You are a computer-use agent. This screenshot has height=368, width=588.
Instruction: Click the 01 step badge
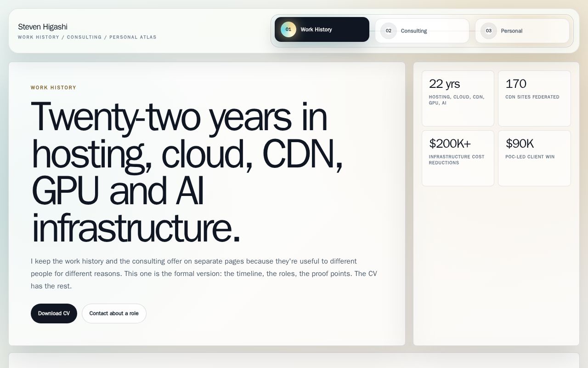point(288,29)
